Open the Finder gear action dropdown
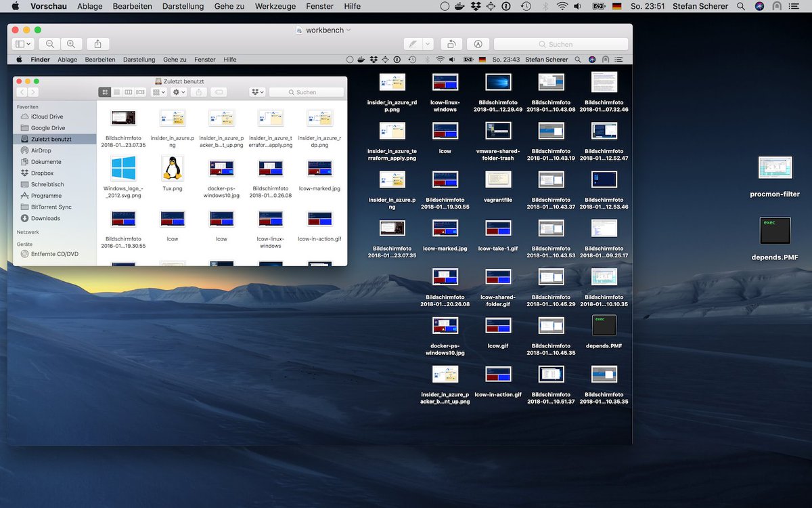The width and height of the screenshot is (812, 508). coord(179,92)
